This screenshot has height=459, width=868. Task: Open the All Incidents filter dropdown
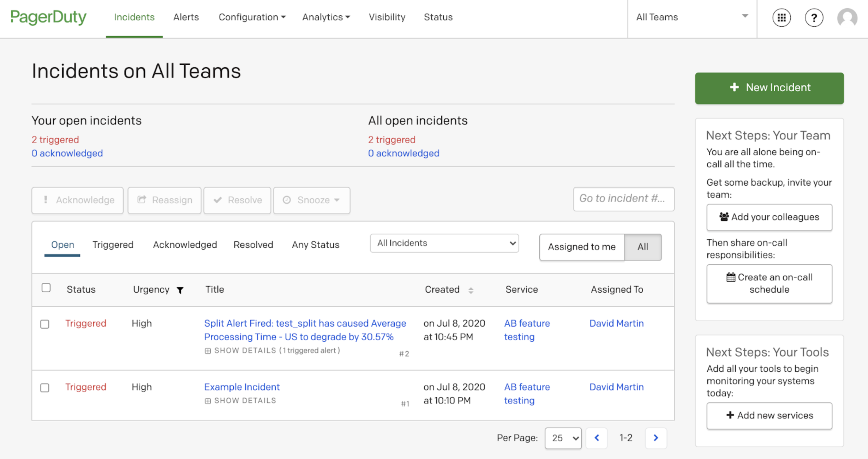444,243
